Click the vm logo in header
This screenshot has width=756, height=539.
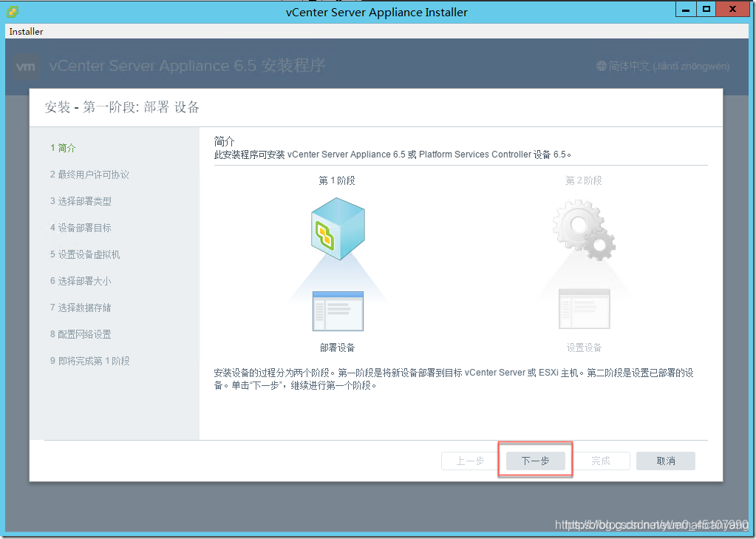[x=26, y=67]
